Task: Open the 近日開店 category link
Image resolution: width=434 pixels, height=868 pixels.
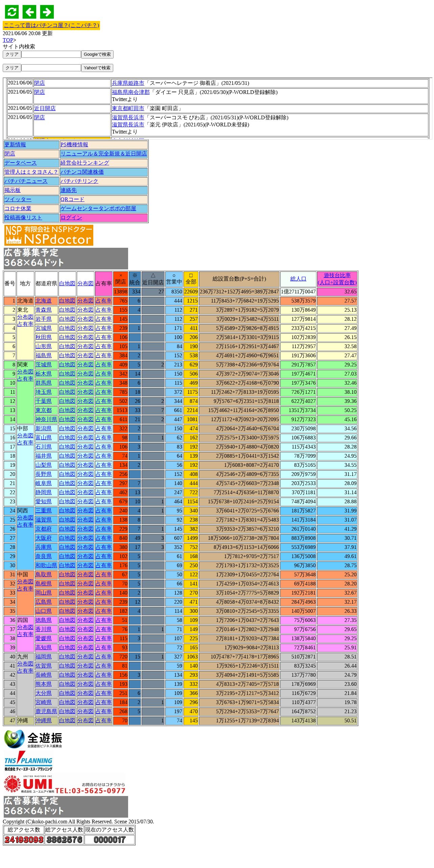Action: (45, 108)
